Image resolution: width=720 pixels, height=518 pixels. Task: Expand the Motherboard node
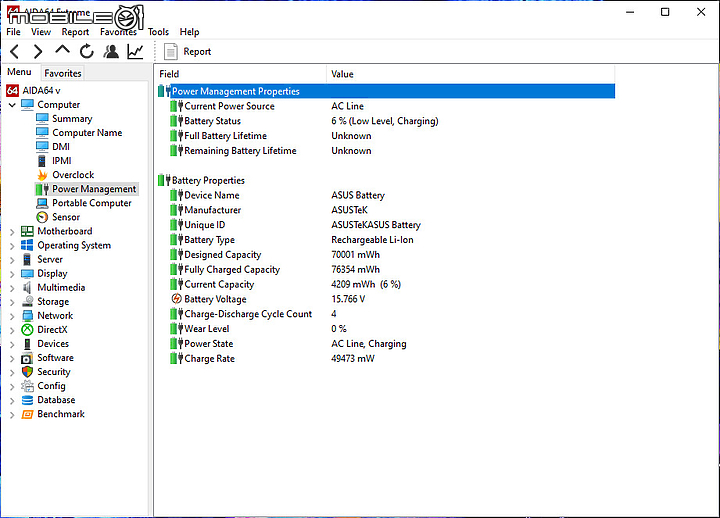(x=12, y=232)
